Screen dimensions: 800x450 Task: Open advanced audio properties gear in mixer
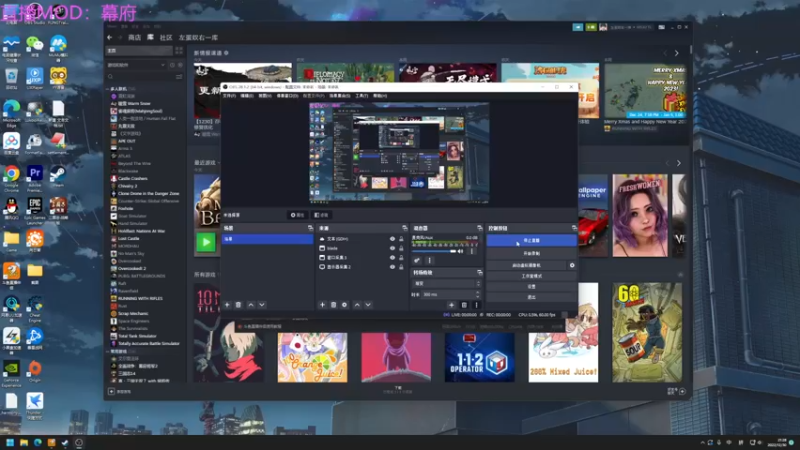pyautogui.click(x=417, y=260)
